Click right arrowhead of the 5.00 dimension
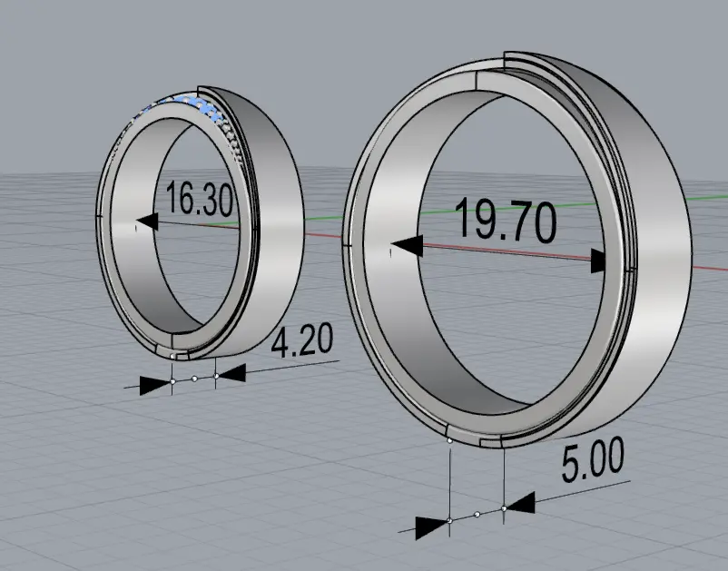 [x=521, y=502]
